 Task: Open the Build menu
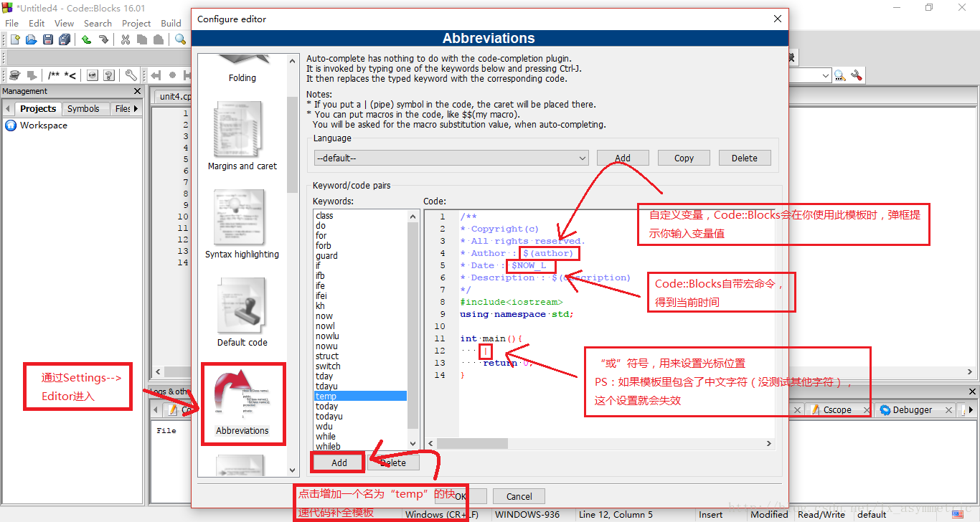pos(171,23)
